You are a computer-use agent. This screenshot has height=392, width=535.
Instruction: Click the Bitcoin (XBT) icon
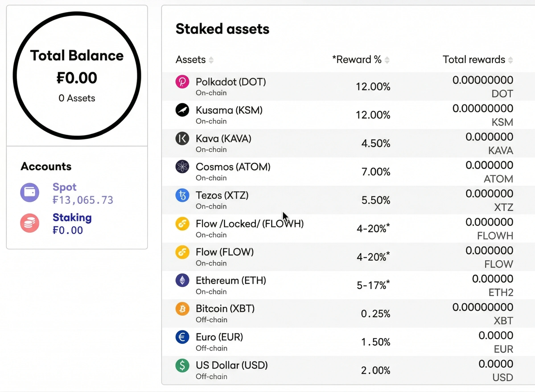pyautogui.click(x=182, y=309)
